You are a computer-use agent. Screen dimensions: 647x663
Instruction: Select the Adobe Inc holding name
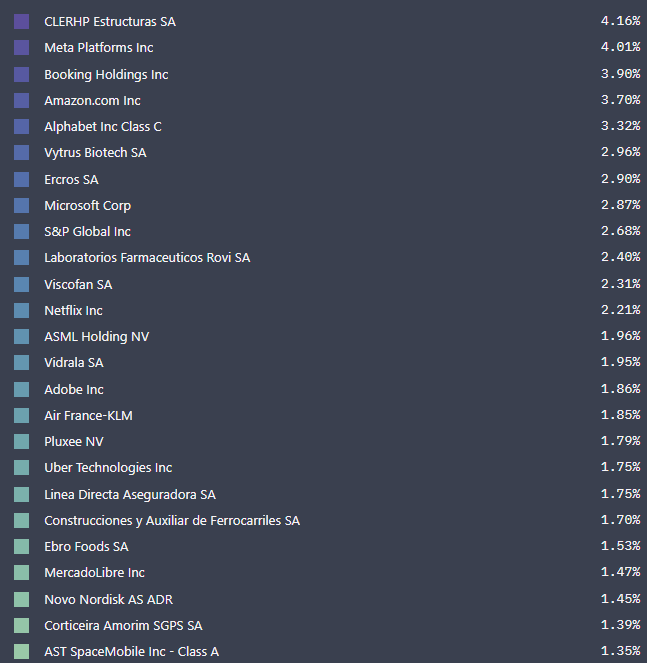[74, 389]
